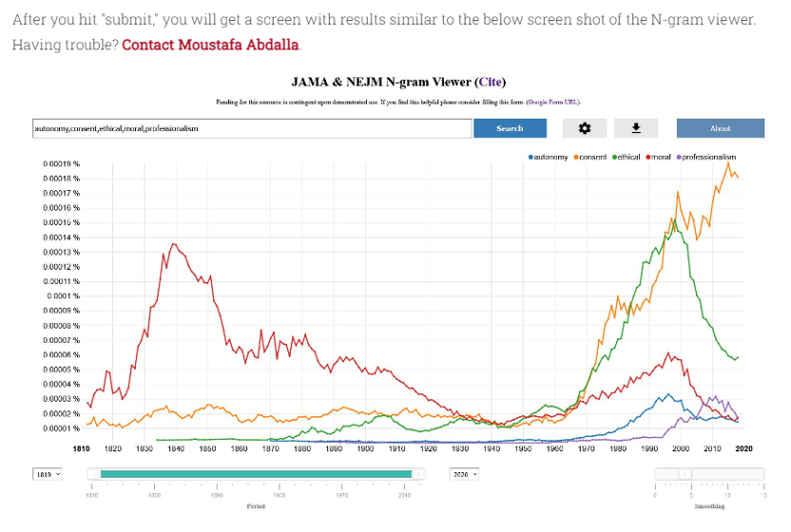Click the teal Period range slider bar
Viewport: 791px width, 532px height.
click(x=255, y=474)
